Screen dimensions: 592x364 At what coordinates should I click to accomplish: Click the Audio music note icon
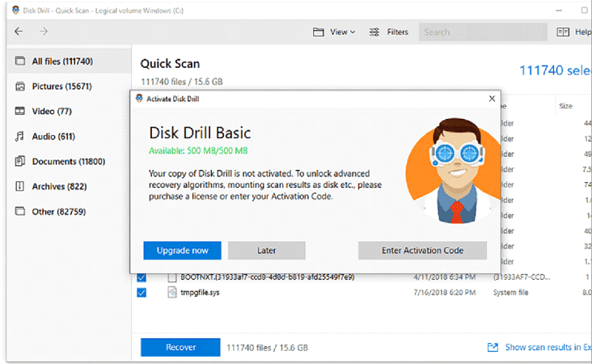19,137
